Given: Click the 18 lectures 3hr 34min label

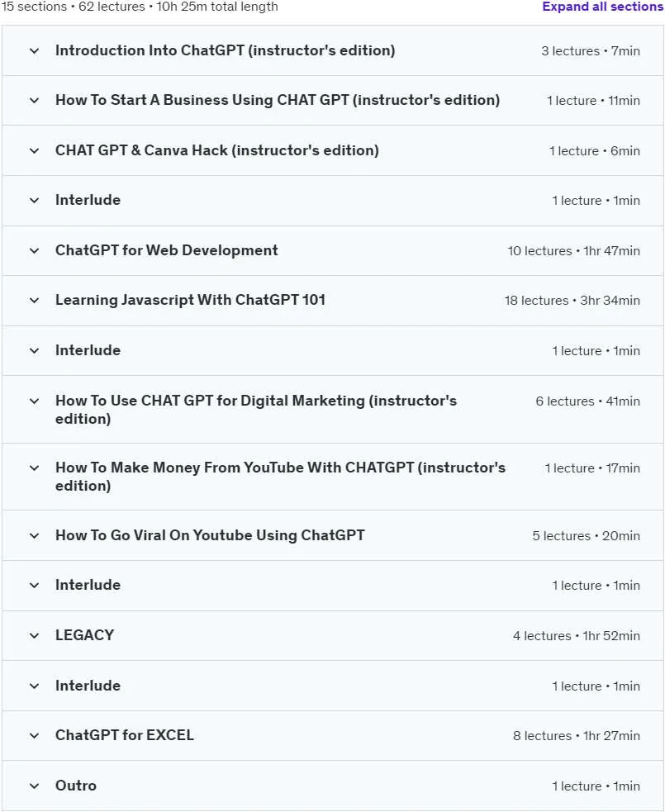Looking at the screenshot, I should [572, 301].
